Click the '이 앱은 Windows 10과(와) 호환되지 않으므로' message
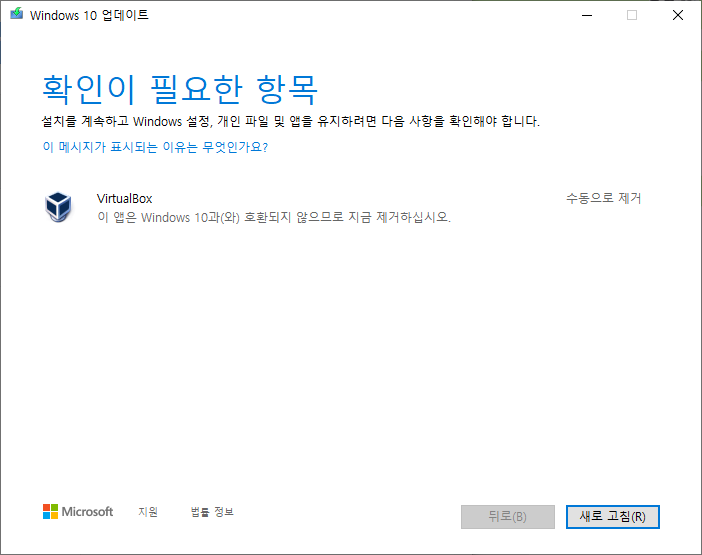The width and height of the screenshot is (702, 555). click(274, 217)
